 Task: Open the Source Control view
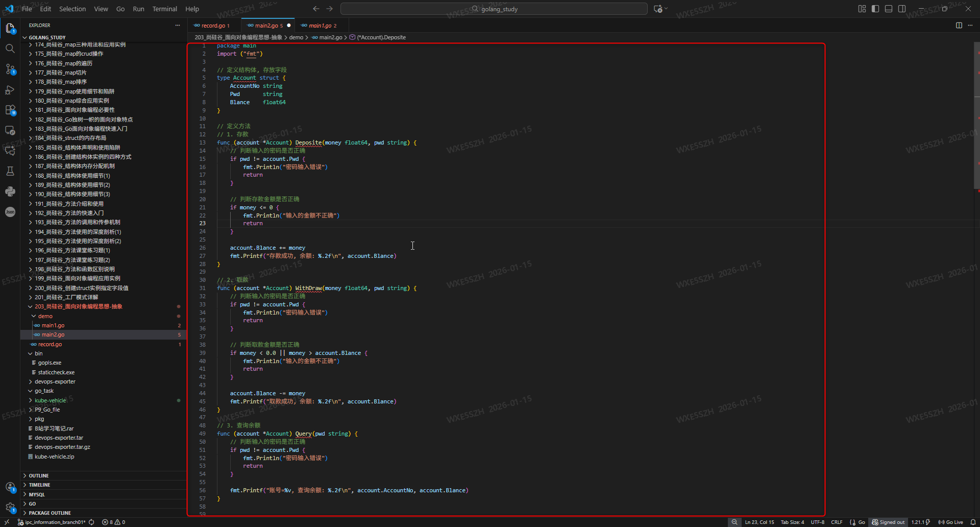pyautogui.click(x=10, y=69)
